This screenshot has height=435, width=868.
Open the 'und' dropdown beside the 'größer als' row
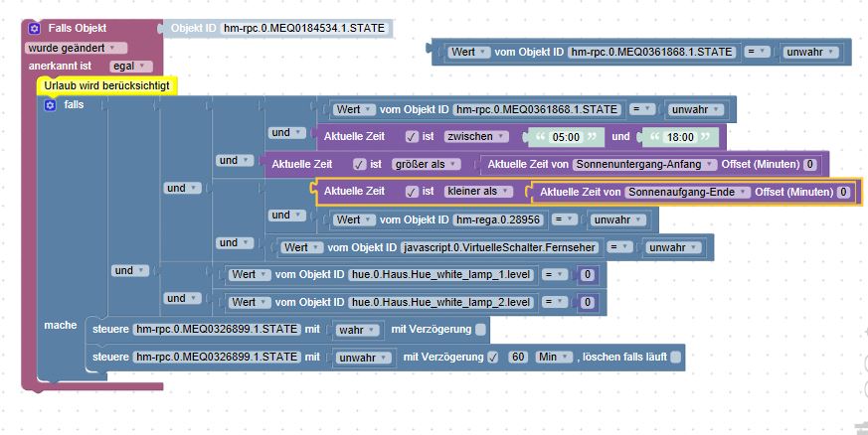[x=235, y=160]
